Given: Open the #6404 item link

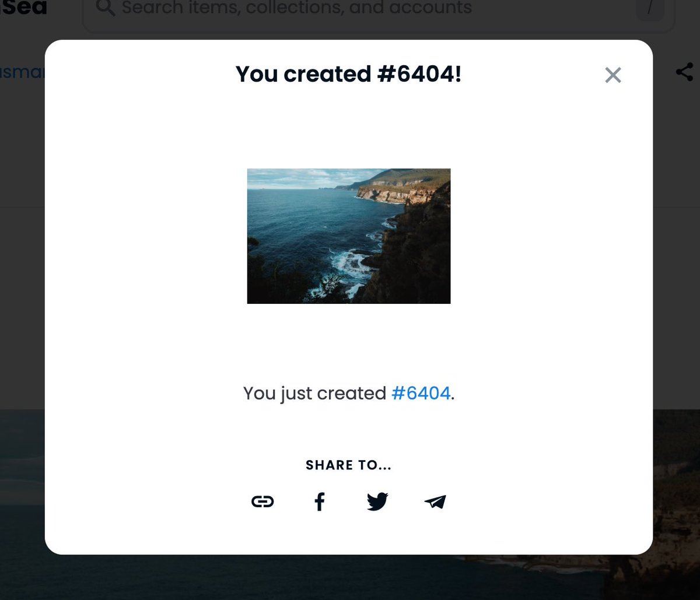Looking at the screenshot, I should (421, 394).
